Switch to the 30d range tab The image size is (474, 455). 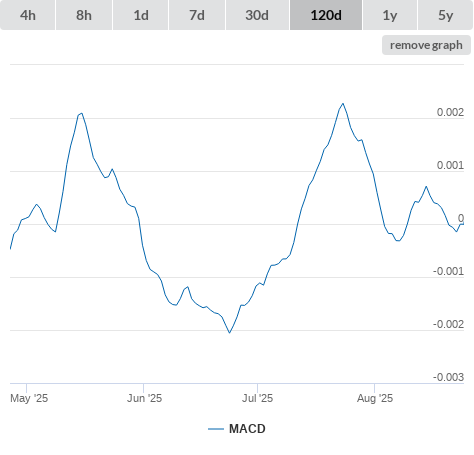tap(257, 15)
